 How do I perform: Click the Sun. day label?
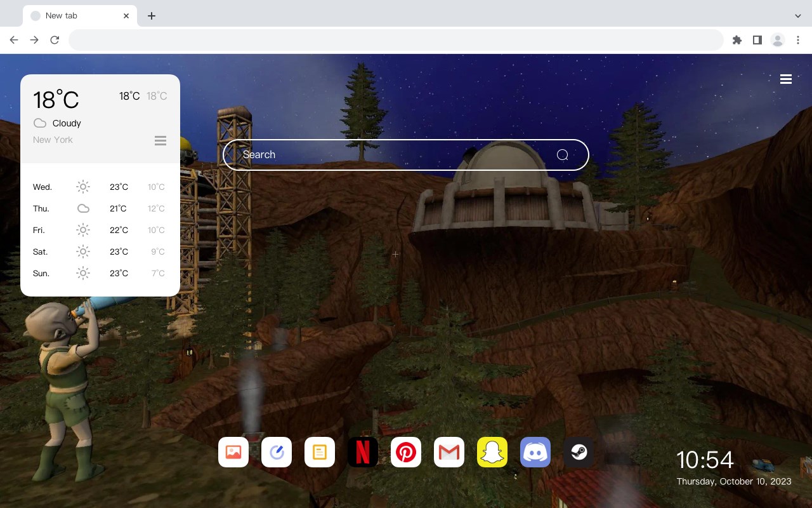pos(41,273)
